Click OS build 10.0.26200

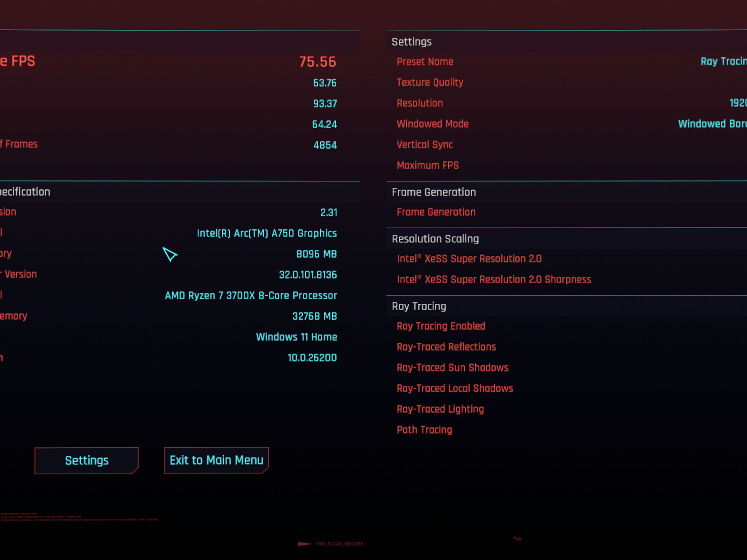[x=312, y=358]
